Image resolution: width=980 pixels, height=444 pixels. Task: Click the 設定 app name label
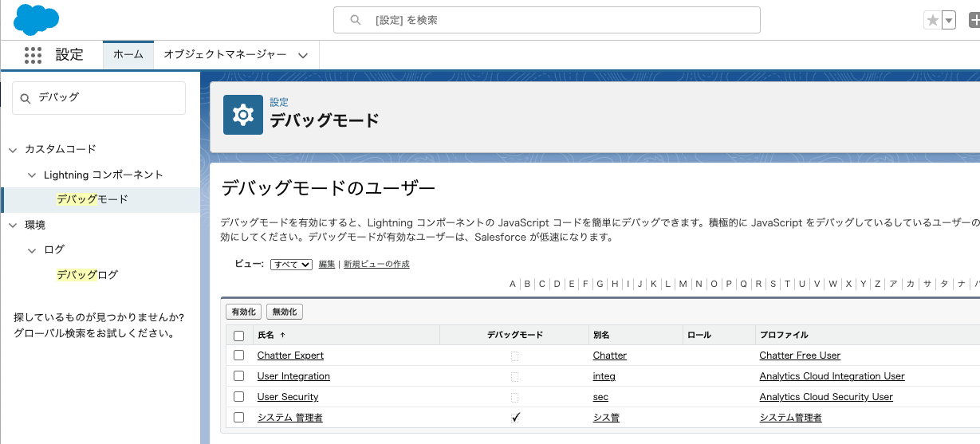(69, 55)
